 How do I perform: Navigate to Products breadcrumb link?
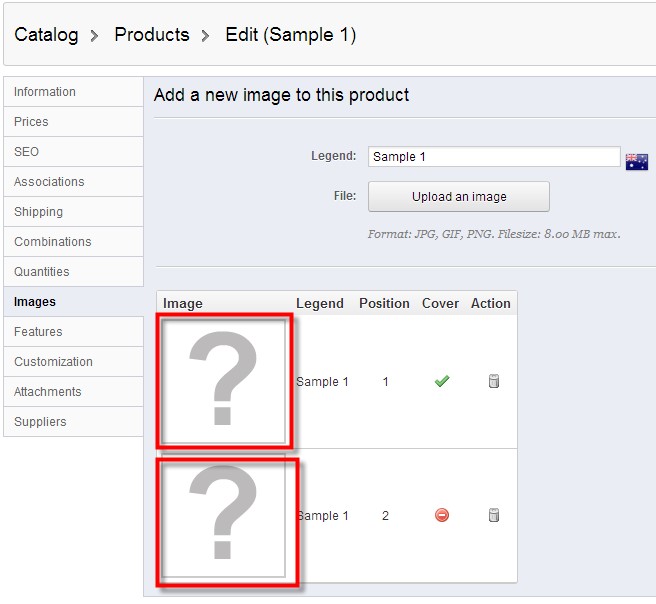point(152,35)
